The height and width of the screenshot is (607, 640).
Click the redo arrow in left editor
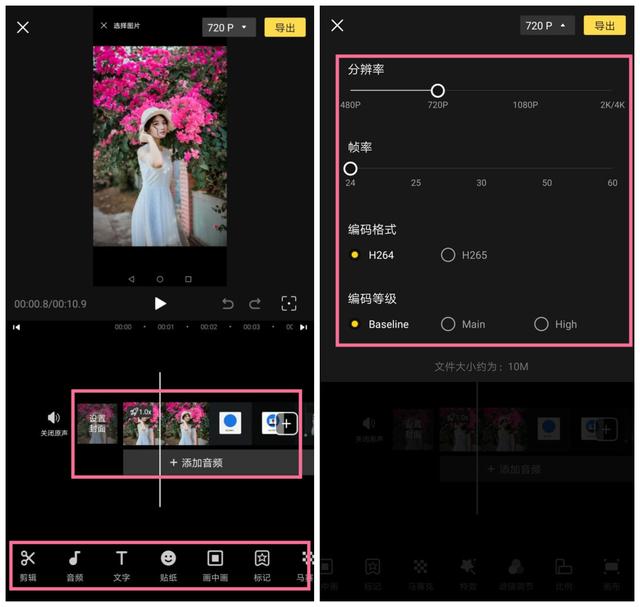coord(255,304)
